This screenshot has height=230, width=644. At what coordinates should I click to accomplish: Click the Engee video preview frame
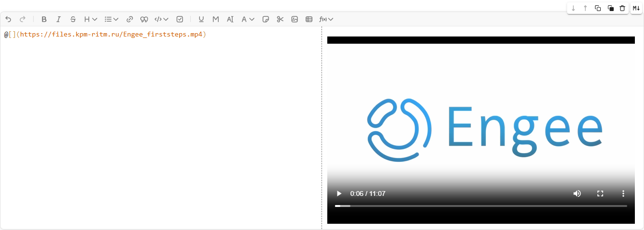click(x=481, y=130)
